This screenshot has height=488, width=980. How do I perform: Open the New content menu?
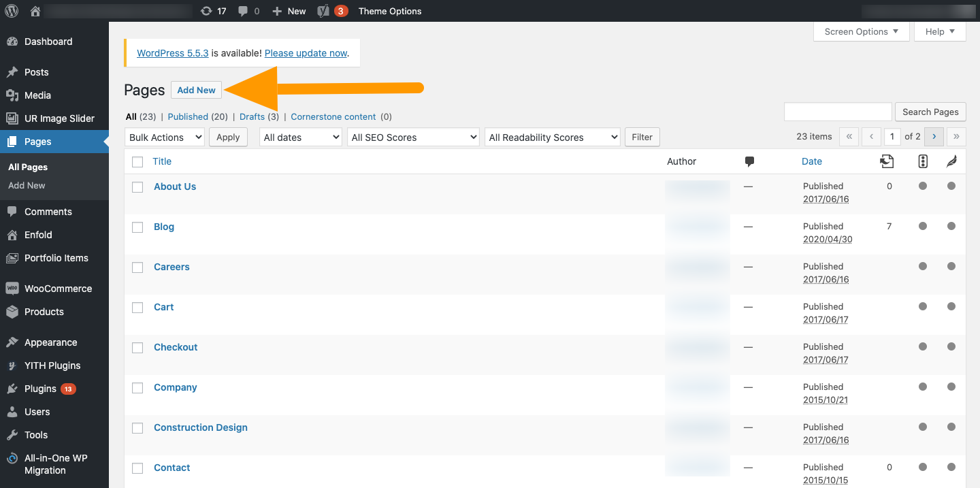pos(289,11)
